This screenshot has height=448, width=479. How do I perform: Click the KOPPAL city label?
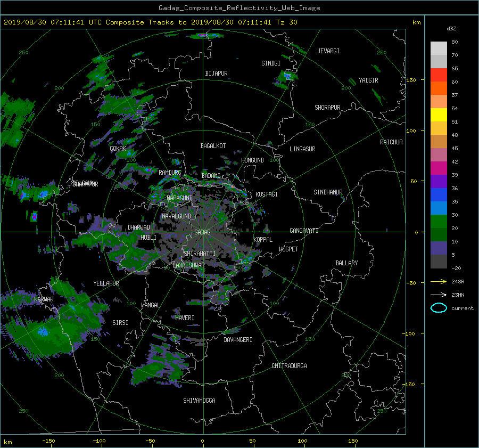click(263, 240)
